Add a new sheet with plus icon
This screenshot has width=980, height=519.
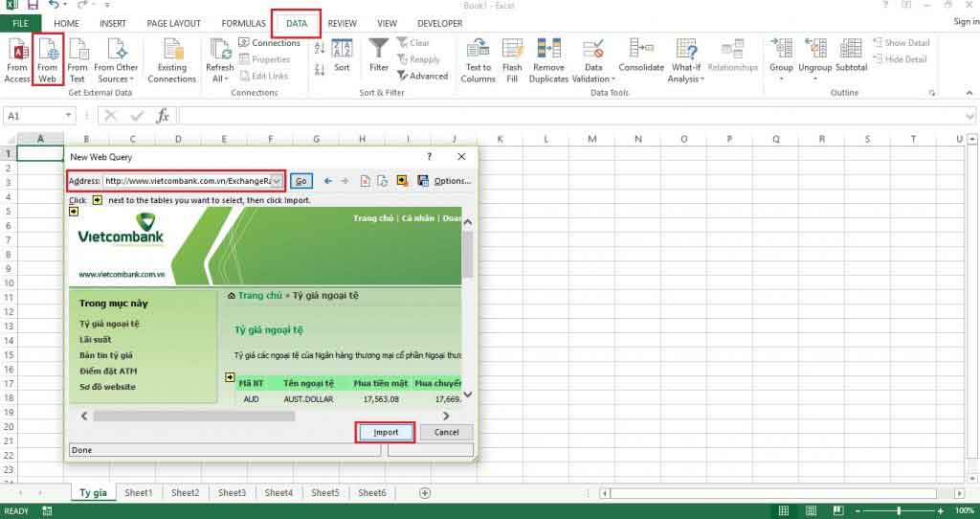(425, 493)
